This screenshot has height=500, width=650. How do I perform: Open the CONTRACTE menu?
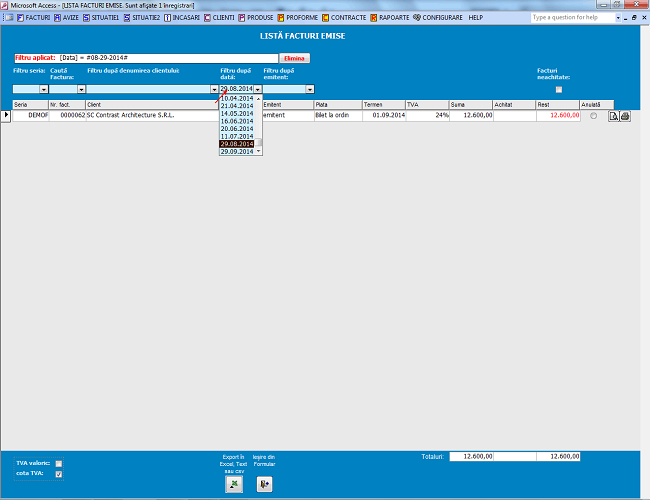click(x=344, y=18)
